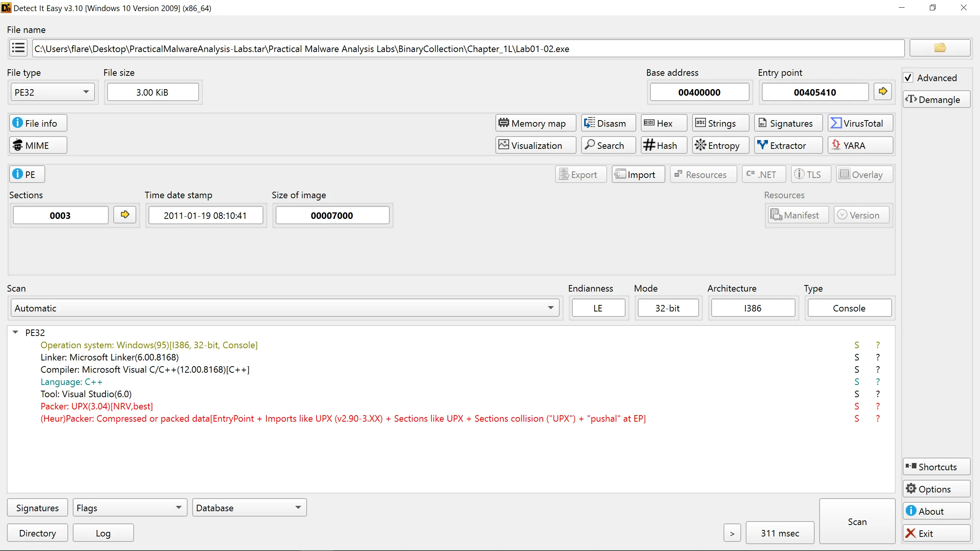This screenshot has height=551, width=980.
Task: Open the Memory map view
Action: click(535, 123)
